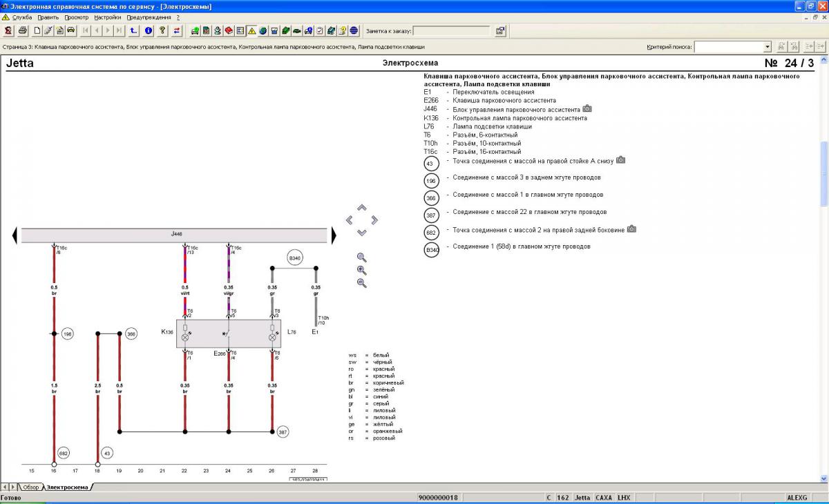Screen dimensions: 829x504
Task: Open the Настройки menu
Action: (x=107, y=17)
